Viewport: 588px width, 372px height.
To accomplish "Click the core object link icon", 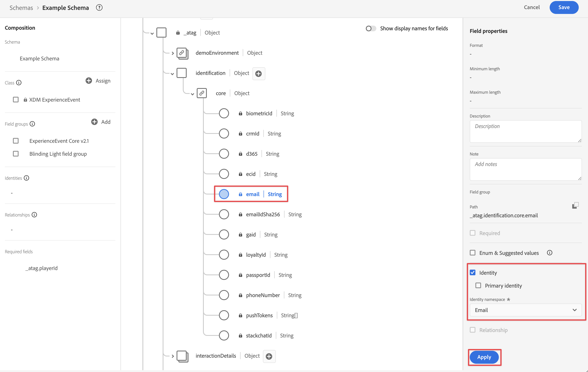I will click(202, 93).
